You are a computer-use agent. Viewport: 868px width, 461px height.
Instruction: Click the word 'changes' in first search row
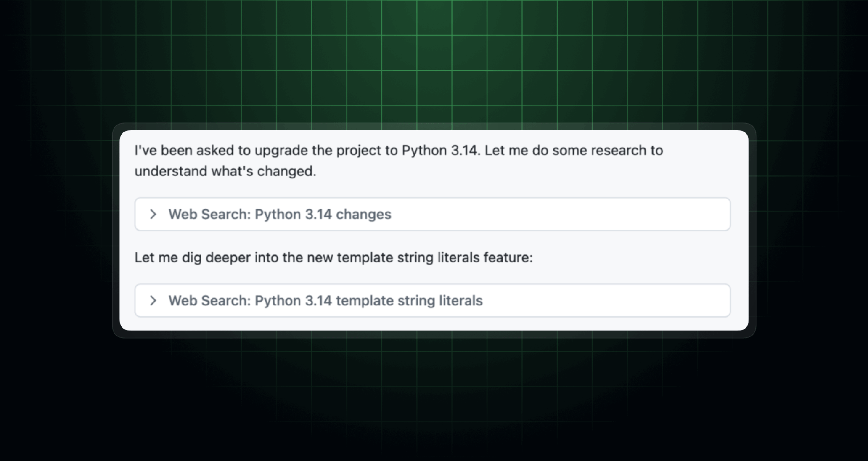coord(363,214)
